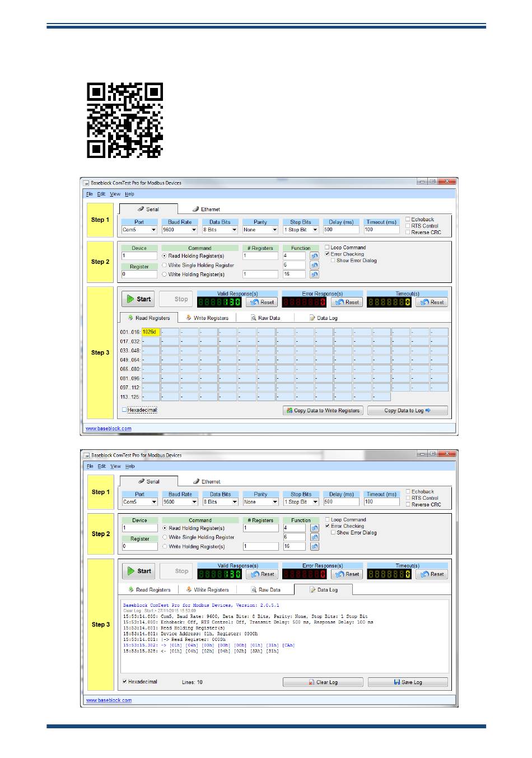532x758 pixels.
Task: Open File menu in the upper window
Action: pyautogui.click(x=90, y=194)
